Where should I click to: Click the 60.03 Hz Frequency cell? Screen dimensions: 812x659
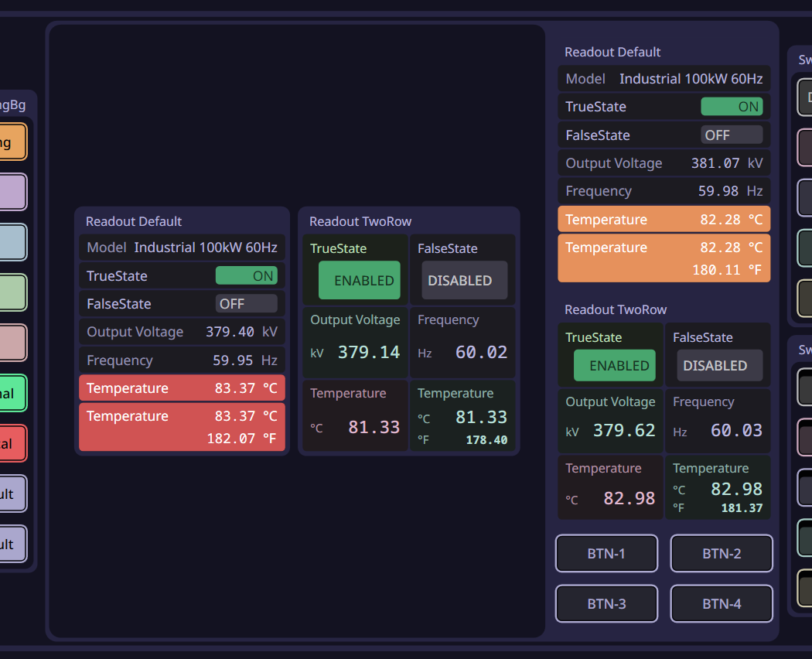click(x=718, y=421)
